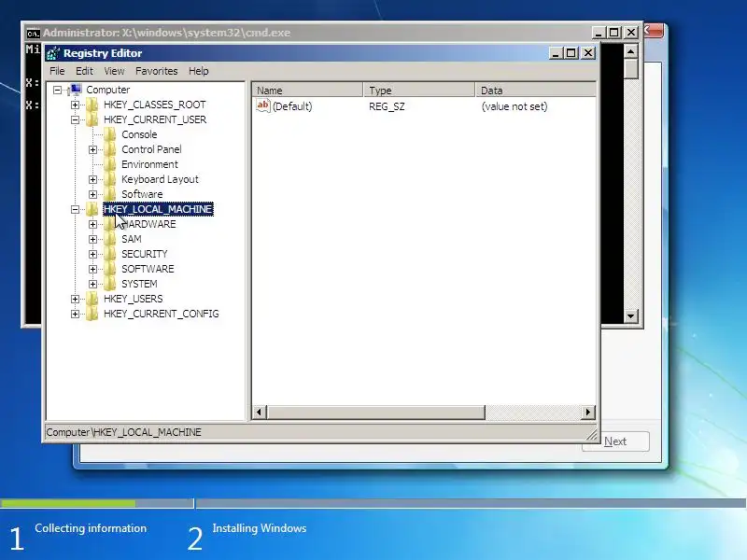Select the Console key label

coord(139,134)
